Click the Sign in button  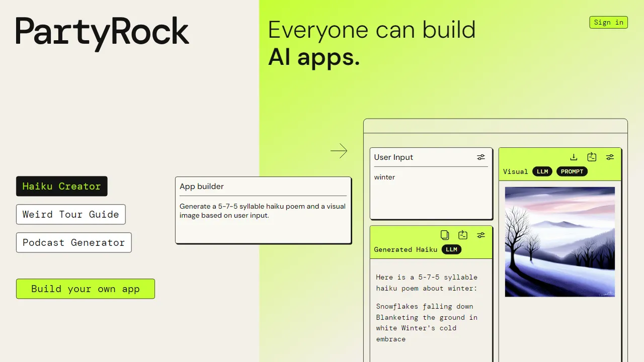click(608, 22)
